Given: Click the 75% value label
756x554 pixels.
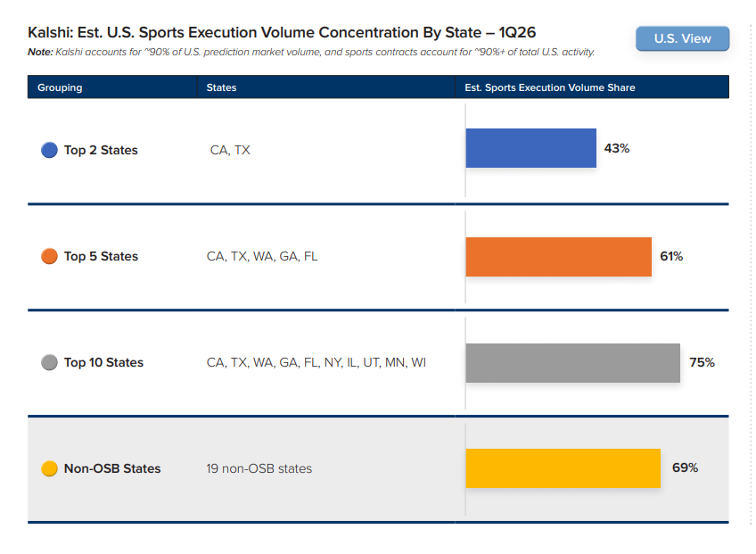Looking at the screenshot, I should [702, 362].
